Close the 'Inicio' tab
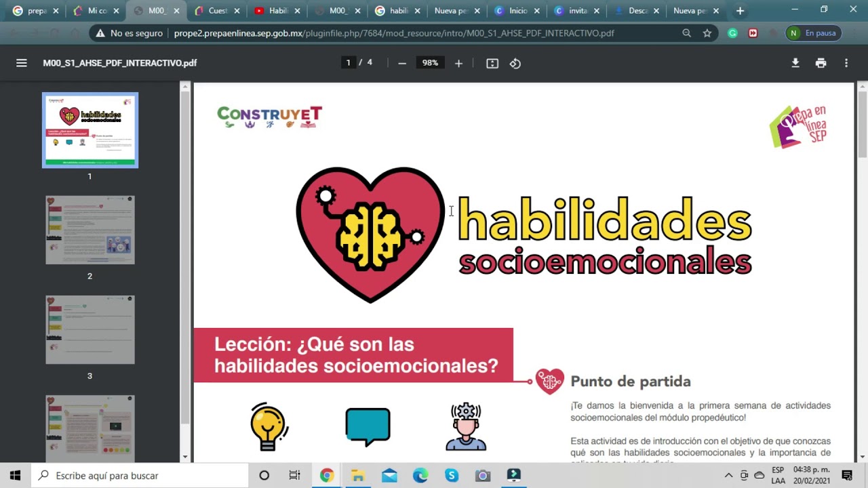868x488 pixels. click(x=536, y=11)
